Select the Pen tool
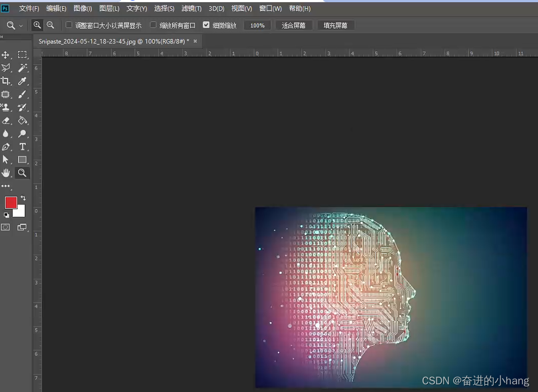 pos(5,147)
